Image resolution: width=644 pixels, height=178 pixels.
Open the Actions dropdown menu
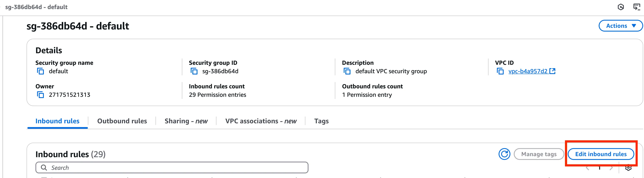[620, 26]
